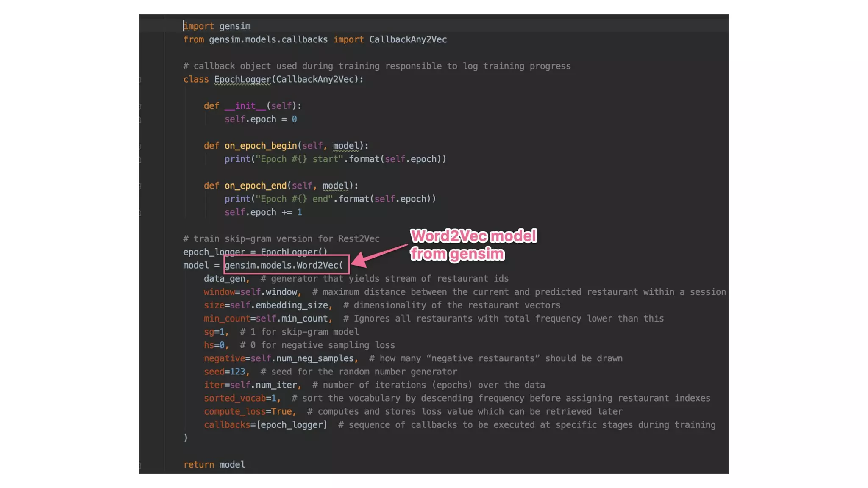Image resolution: width=868 pixels, height=488 pixels.
Task: Click the 'return model' statement
Action: [x=214, y=465]
